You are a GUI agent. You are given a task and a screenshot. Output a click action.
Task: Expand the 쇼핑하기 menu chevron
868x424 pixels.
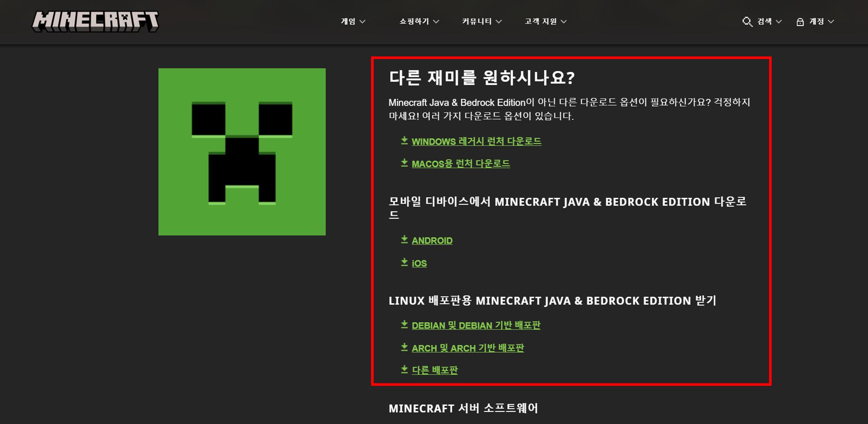point(436,22)
